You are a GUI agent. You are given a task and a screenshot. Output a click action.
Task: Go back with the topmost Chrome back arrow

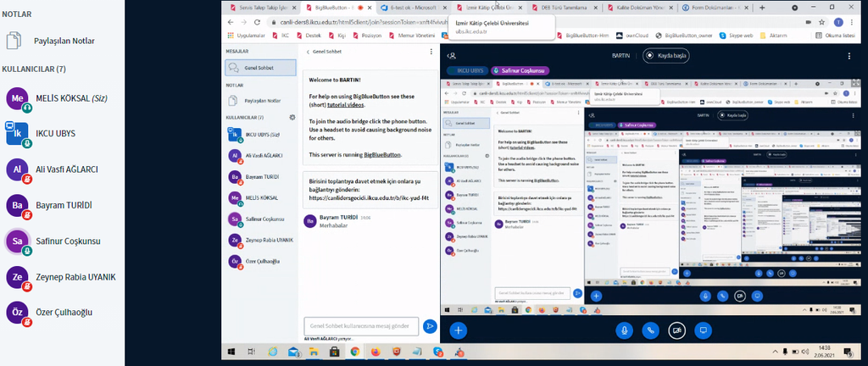231,22
